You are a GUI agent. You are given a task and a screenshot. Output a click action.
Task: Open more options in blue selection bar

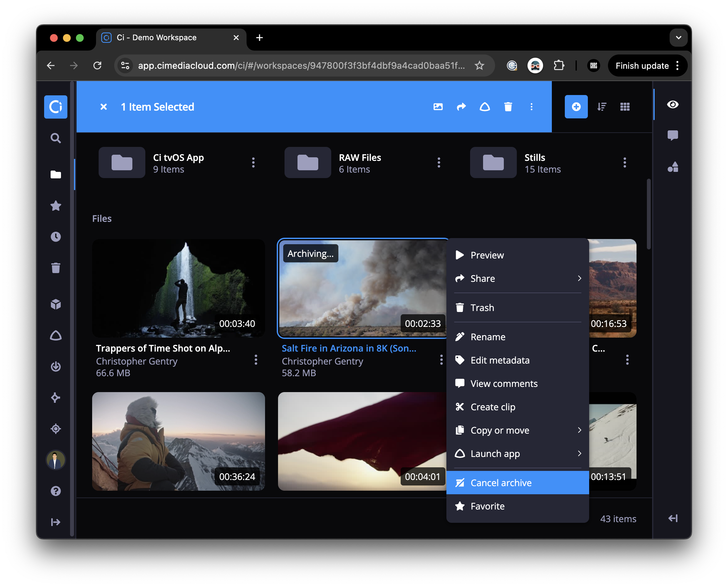pyautogui.click(x=531, y=107)
